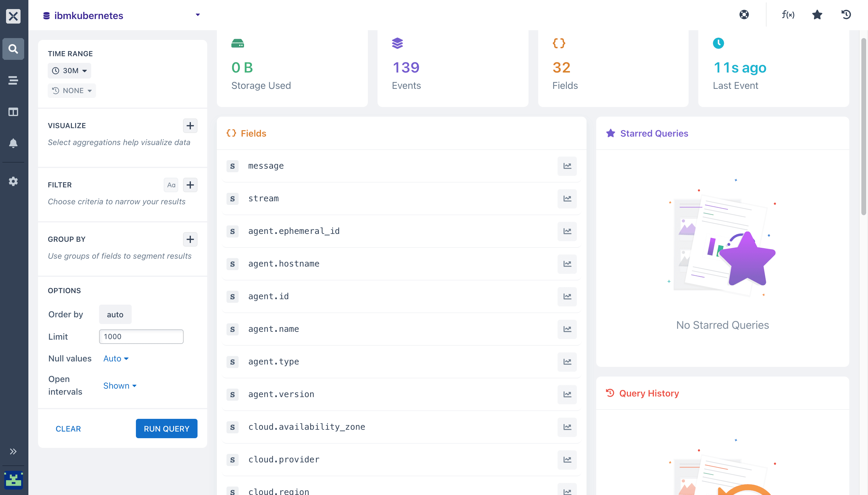Click the app logo in the sidebar
This screenshot has height=495, width=868.
pos(13,16)
